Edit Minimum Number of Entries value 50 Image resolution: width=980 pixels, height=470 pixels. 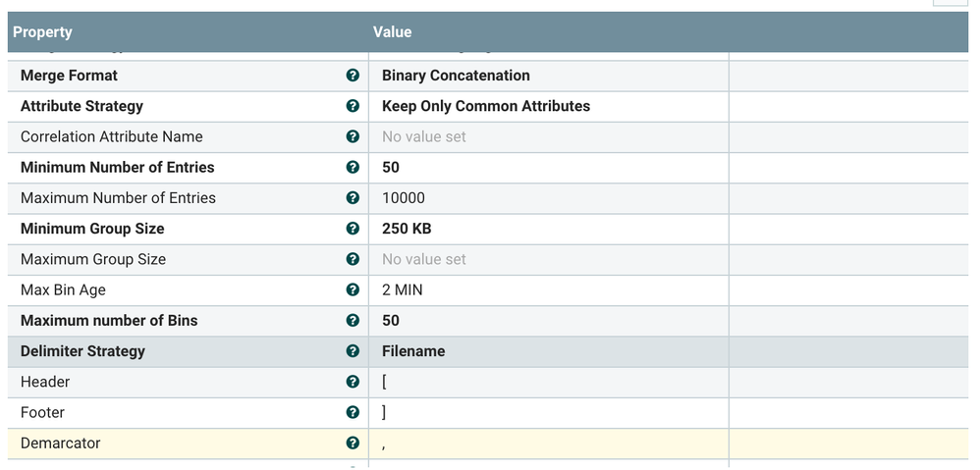point(391,167)
